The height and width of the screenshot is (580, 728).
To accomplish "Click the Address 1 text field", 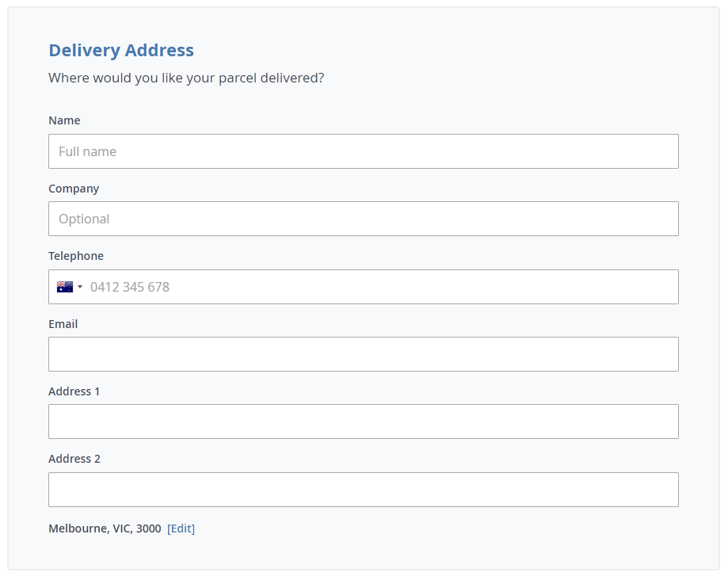I will pyautogui.click(x=363, y=422).
